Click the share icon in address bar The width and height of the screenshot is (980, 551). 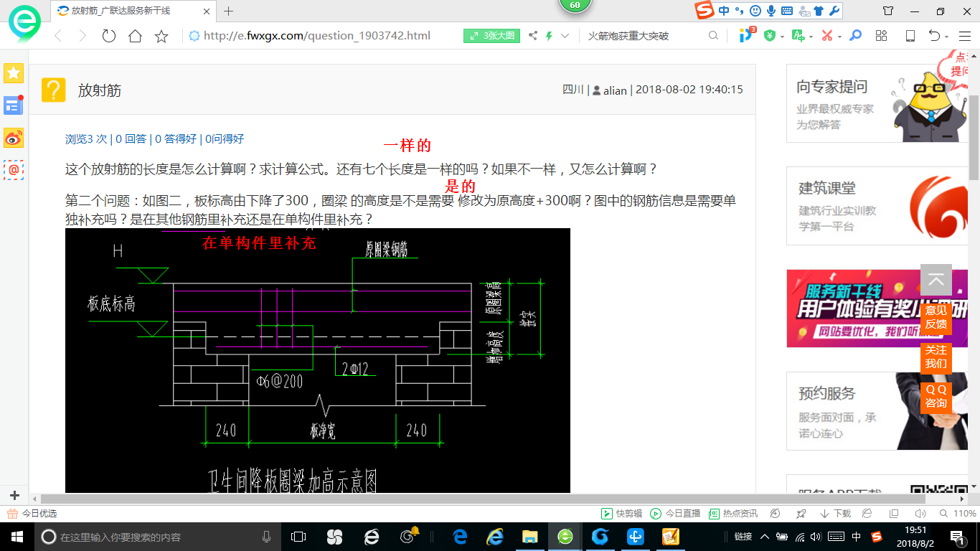click(533, 36)
